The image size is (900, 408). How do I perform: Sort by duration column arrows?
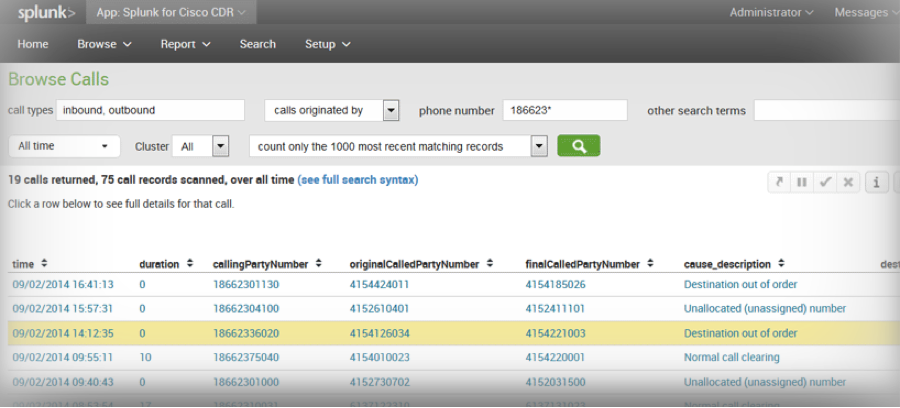[189, 264]
